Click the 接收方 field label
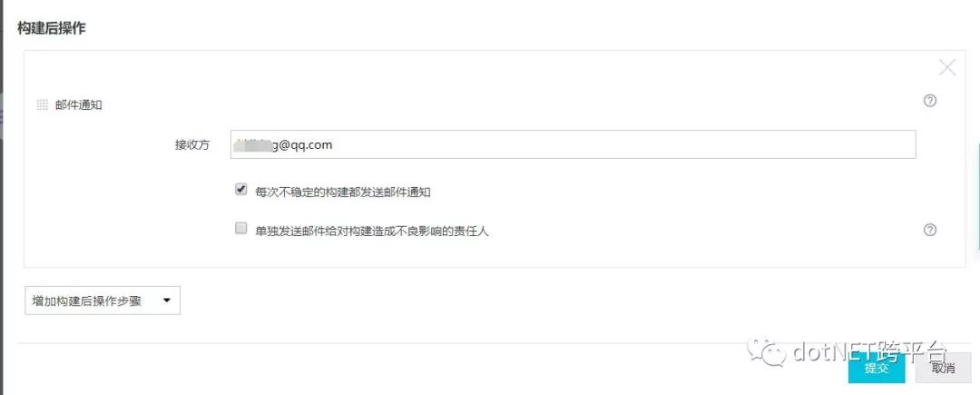Screen dimensions: 980x395 pyautogui.click(x=191, y=145)
